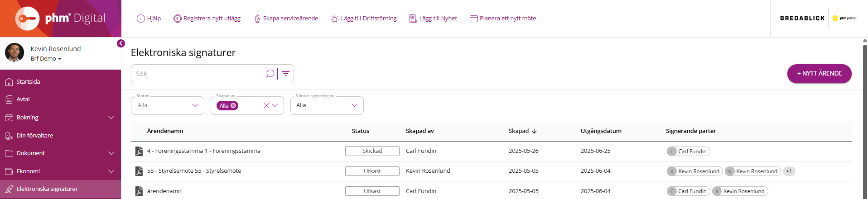Click the search magnifier icon
This screenshot has height=199, width=868.
point(270,74)
